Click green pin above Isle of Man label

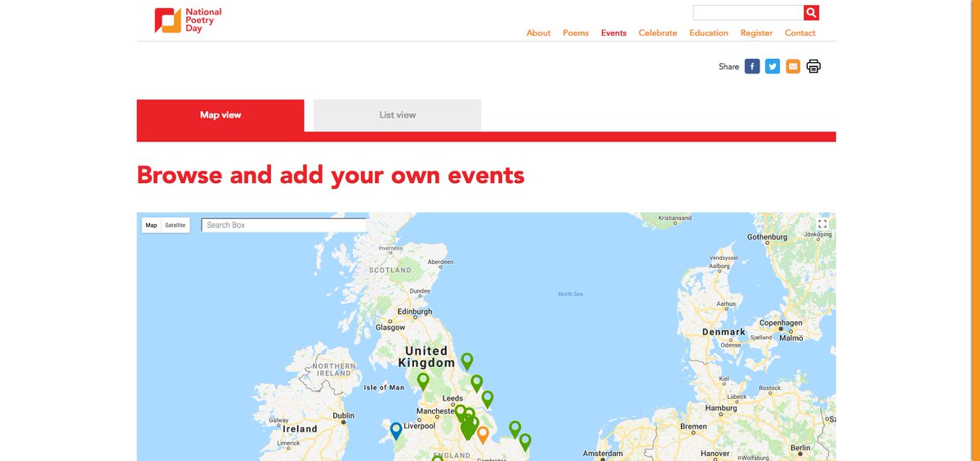click(x=423, y=381)
